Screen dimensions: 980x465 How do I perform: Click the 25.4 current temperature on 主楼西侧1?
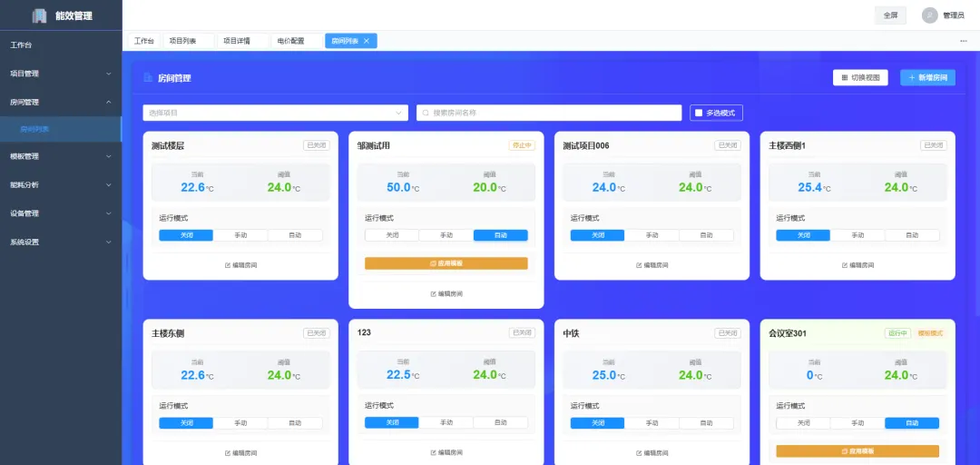pyautogui.click(x=809, y=187)
